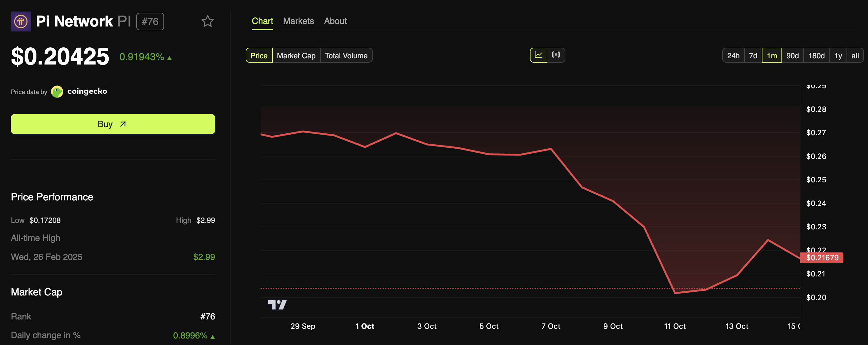This screenshot has width=868, height=345.
Task: Click the #76 rank badge
Action: [150, 22]
